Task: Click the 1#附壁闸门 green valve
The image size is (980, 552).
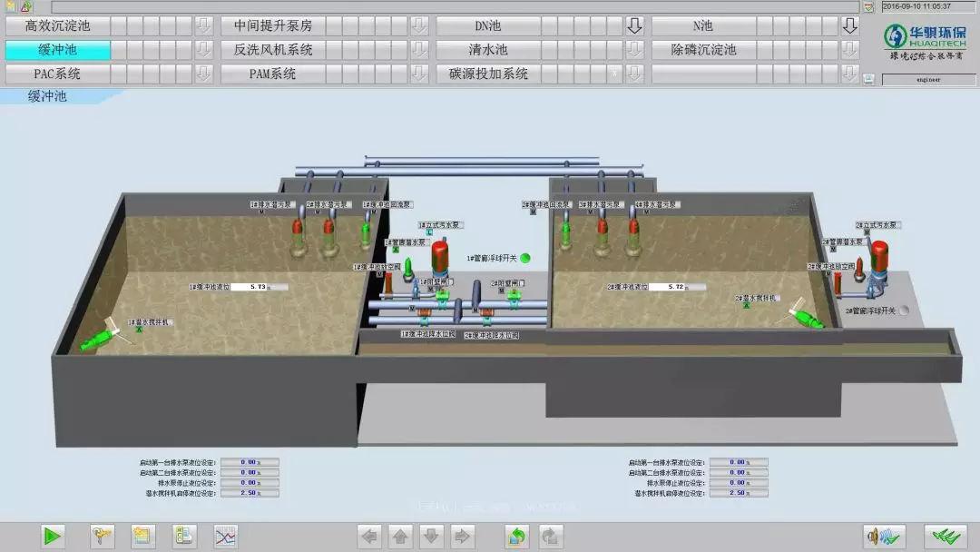Action: [x=443, y=297]
